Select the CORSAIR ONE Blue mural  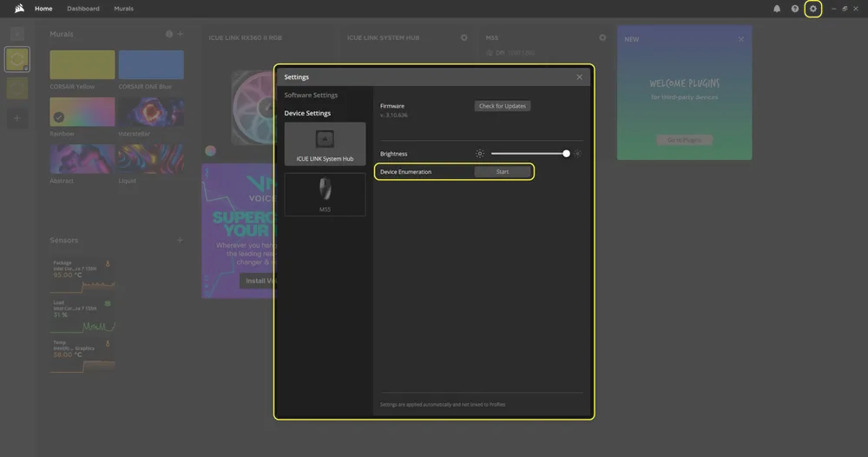tap(151, 65)
